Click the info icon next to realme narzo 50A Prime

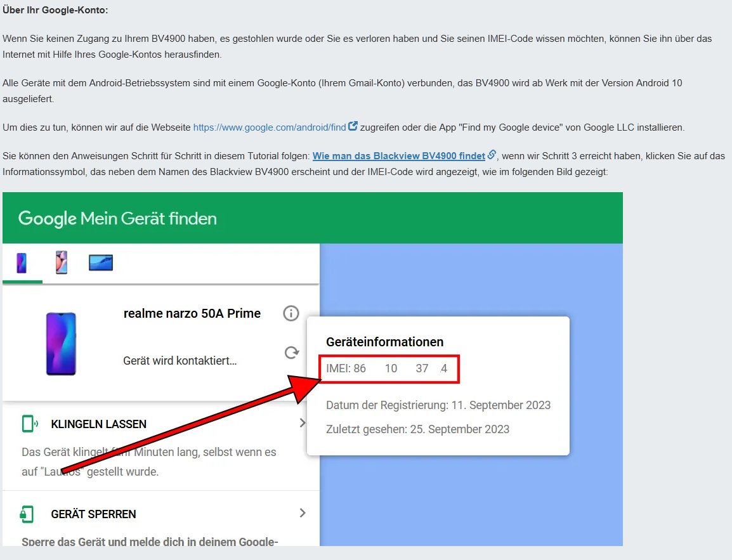click(291, 313)
